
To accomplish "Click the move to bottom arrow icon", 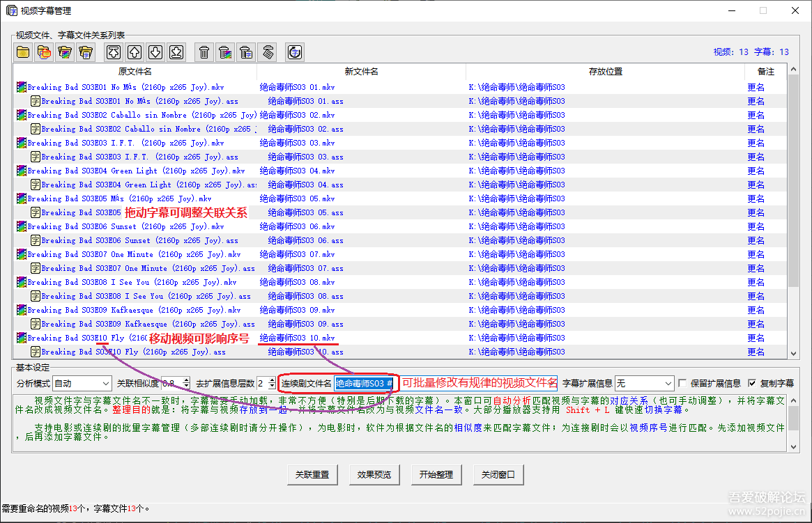I will [x=176, y=52].
